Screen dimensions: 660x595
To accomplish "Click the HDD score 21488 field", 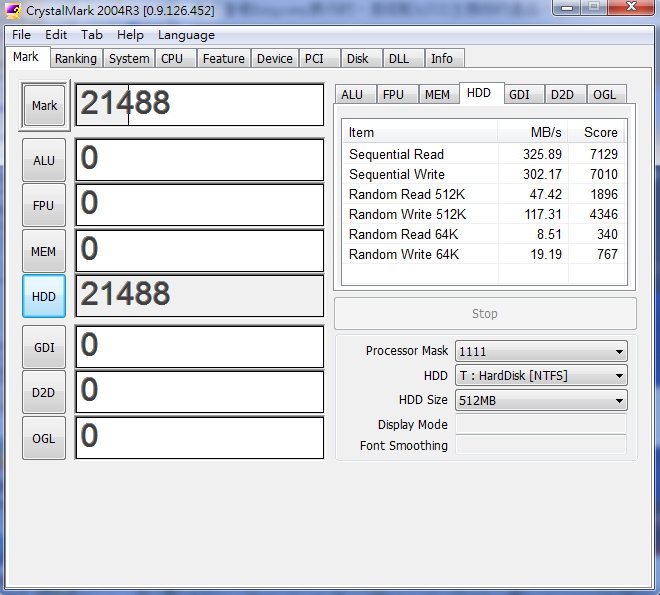I will [x=200, y=296].
